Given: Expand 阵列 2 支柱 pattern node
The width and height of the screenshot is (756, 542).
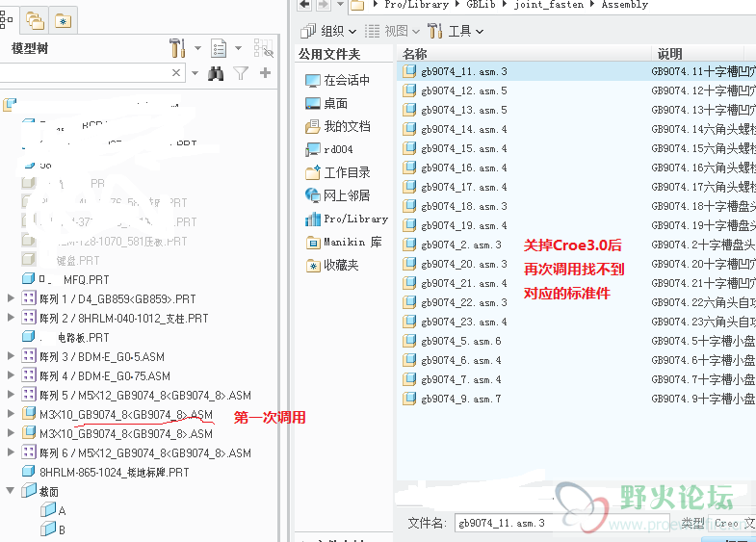Looking at the screenshot, I should [11, 318].
